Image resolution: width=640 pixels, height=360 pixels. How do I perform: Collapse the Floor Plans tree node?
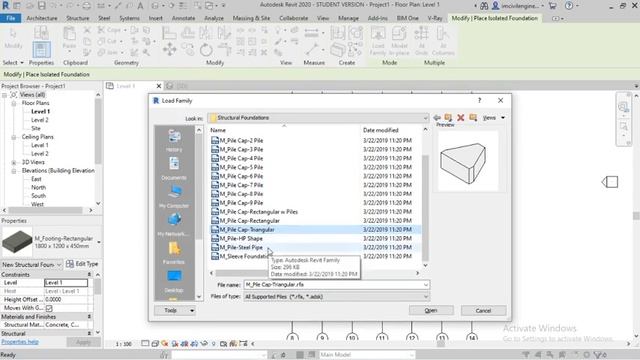[13, 103]
